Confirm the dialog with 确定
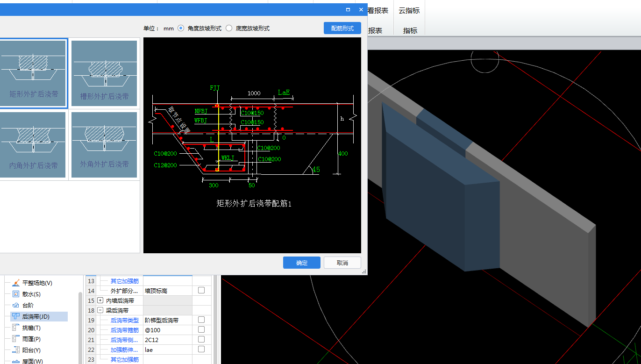Image resolution: width=641 pixels, height=364 pixels. click(302, 263)
